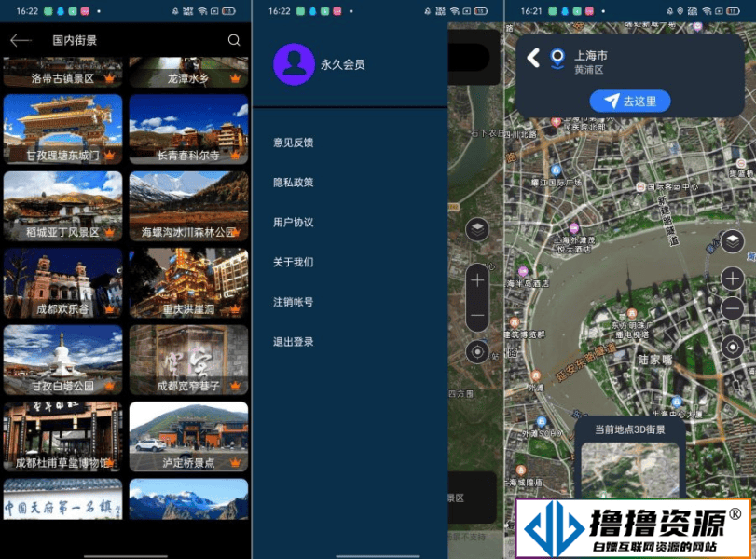The width and height of the screenshot is (756, 559).
Task: Tap the 海半岛酒店 hotel marker
Action: coord(523,271)
